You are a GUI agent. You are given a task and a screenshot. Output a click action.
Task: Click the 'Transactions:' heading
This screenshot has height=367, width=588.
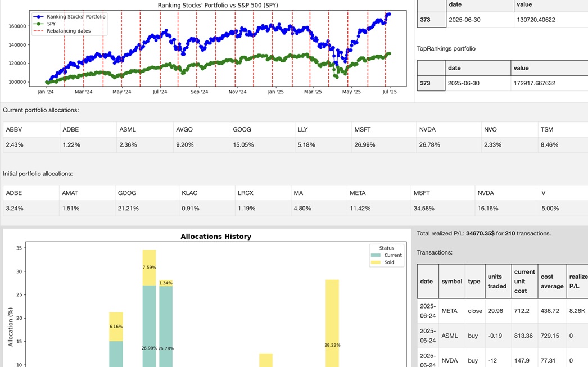[x=435, y=253]
